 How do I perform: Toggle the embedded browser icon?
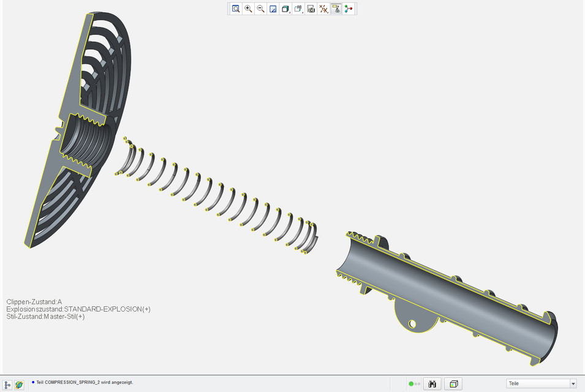20,384
